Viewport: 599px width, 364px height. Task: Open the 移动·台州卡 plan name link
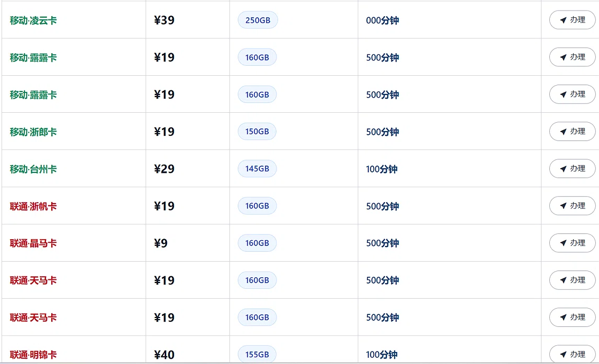(x=33, y=169)
